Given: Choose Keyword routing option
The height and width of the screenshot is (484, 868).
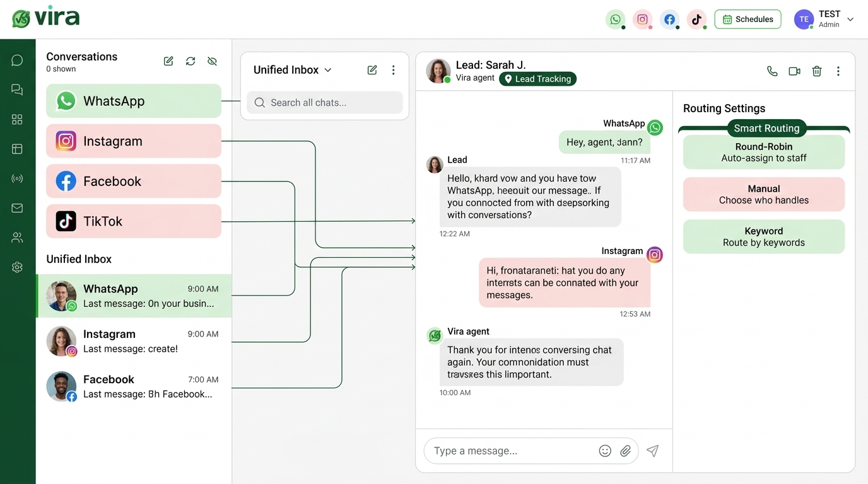Looking at the screenshot, I should click(764, 236).
